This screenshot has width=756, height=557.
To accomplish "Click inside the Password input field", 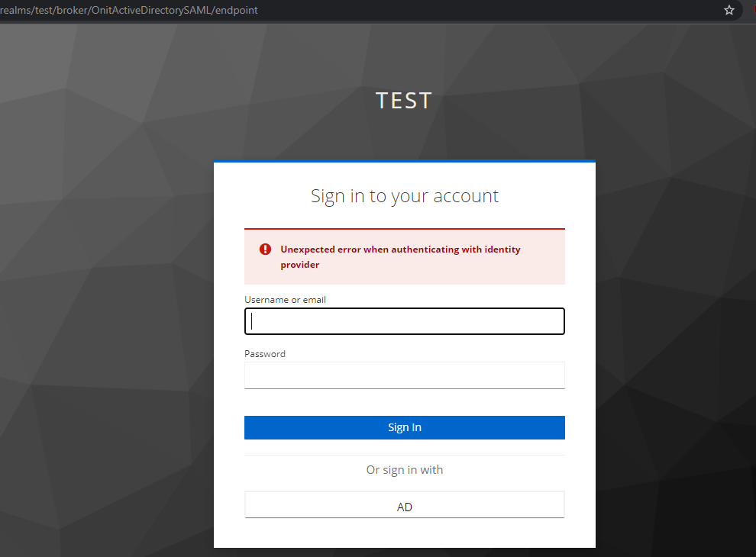I will pos(404,375).
